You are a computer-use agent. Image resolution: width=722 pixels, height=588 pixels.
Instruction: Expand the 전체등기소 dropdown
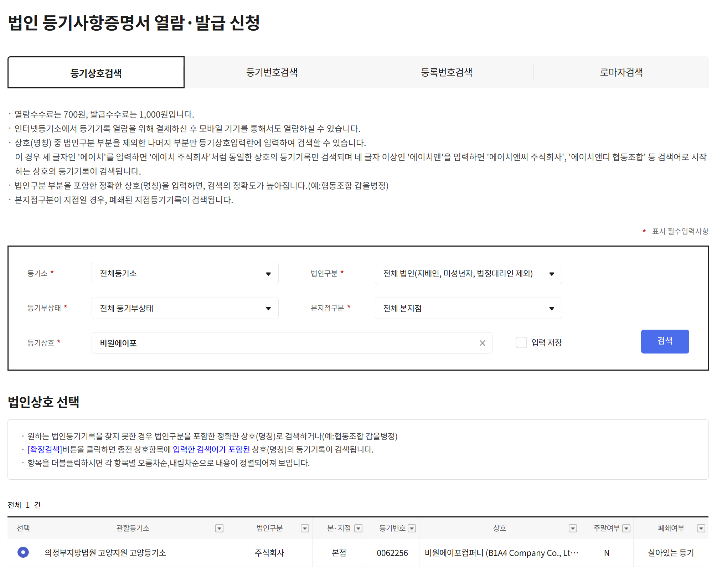(185, 273)
